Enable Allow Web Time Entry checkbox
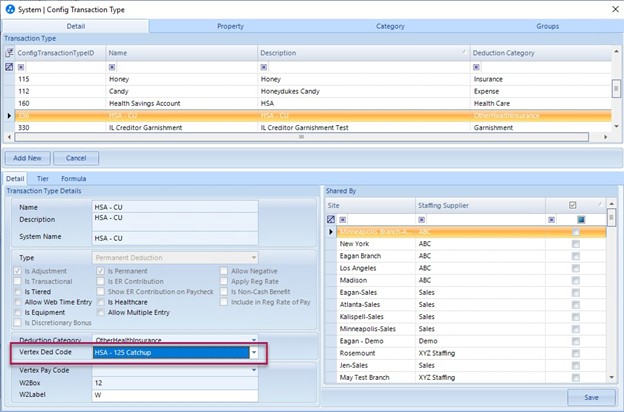The height and width of the screenshot is (412, 624). [x=18, y=302]
